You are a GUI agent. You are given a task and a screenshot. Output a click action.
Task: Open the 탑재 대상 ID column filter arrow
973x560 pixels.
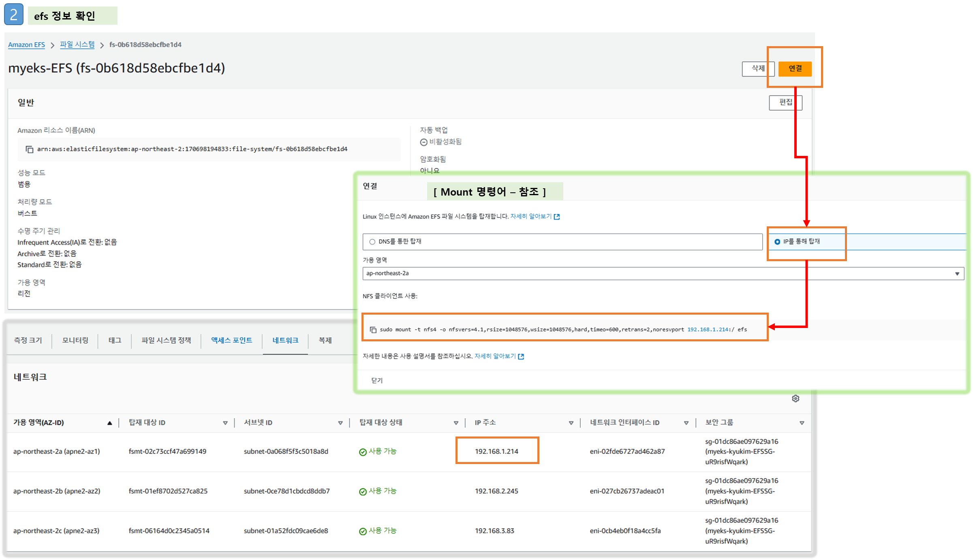click(x=225, y=423)
